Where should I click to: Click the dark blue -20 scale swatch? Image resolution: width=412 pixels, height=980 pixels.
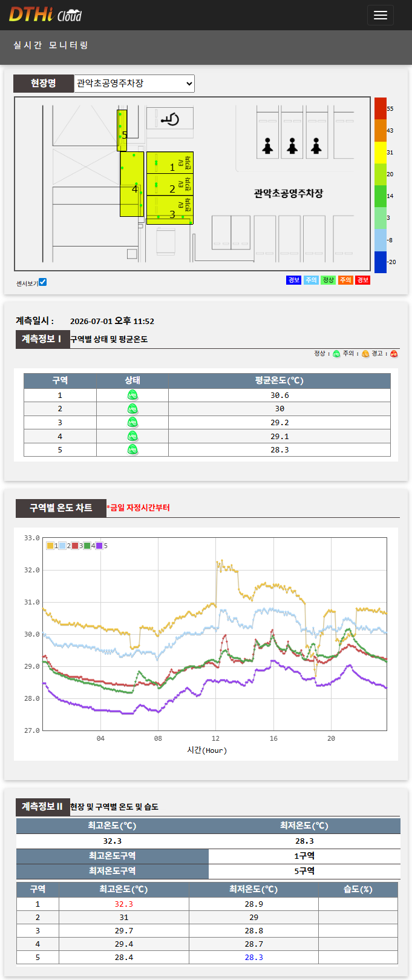[380, 262]
